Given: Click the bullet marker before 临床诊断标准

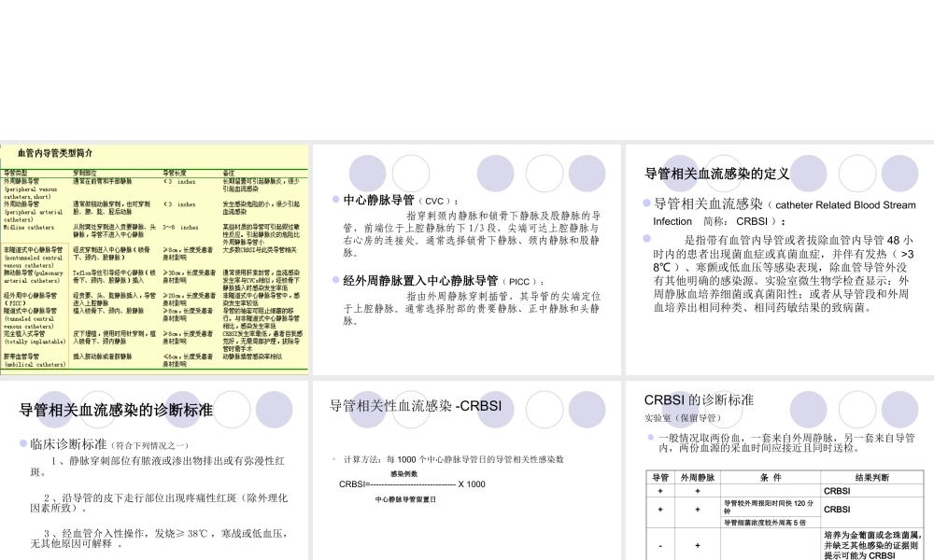Looking at the screenshot, I should [23, 441].
